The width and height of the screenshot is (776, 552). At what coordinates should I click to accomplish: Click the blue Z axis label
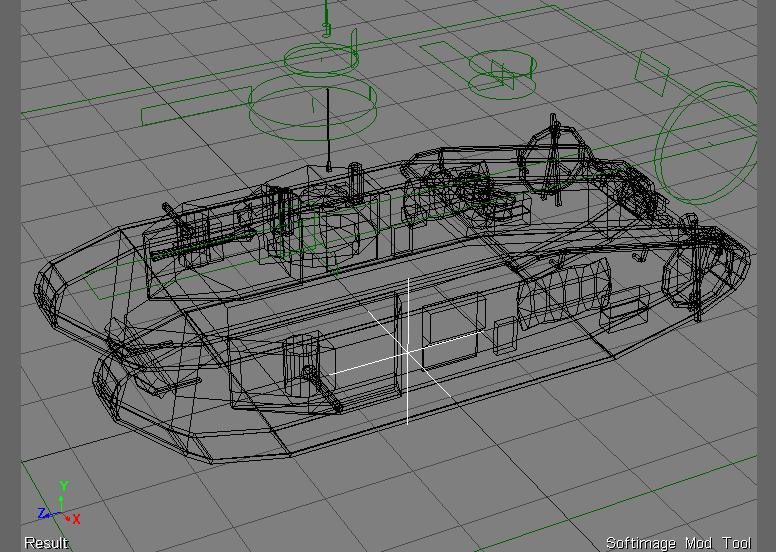43,513
